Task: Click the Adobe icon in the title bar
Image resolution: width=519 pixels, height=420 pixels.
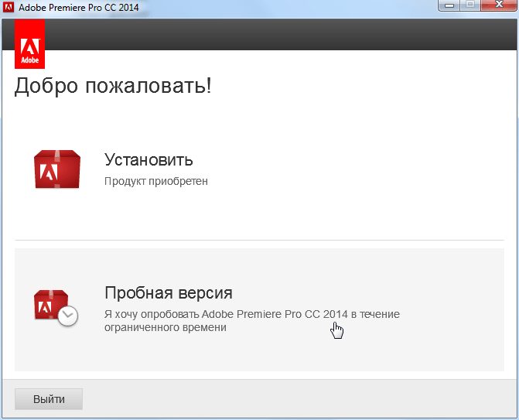Action: (9, 7)
